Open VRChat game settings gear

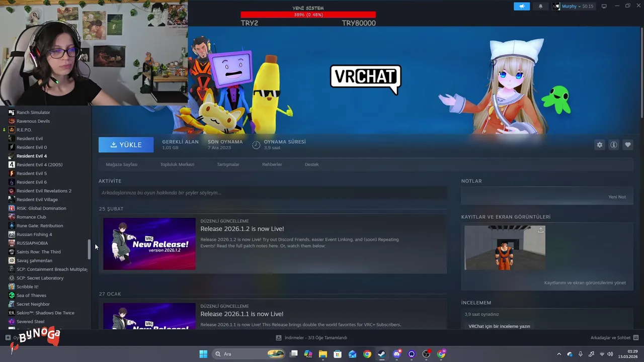600,145
